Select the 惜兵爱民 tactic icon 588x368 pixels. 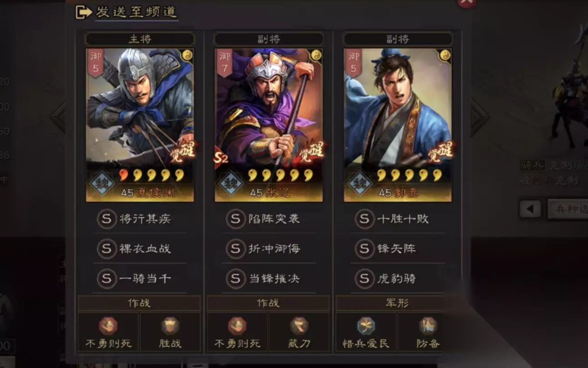pos(366,326)
